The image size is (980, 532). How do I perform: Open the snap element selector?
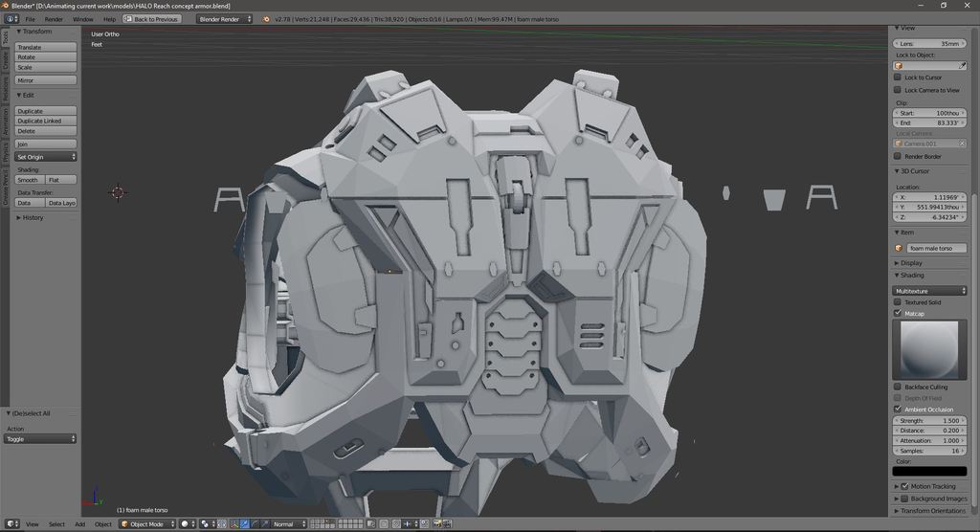click(x=411, y=524)
